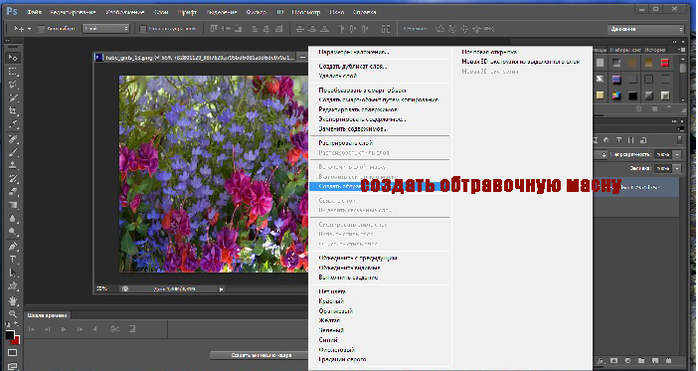Toggle the layer filter switch
Viewport: 698px width, 371px height.
[679, 140]
